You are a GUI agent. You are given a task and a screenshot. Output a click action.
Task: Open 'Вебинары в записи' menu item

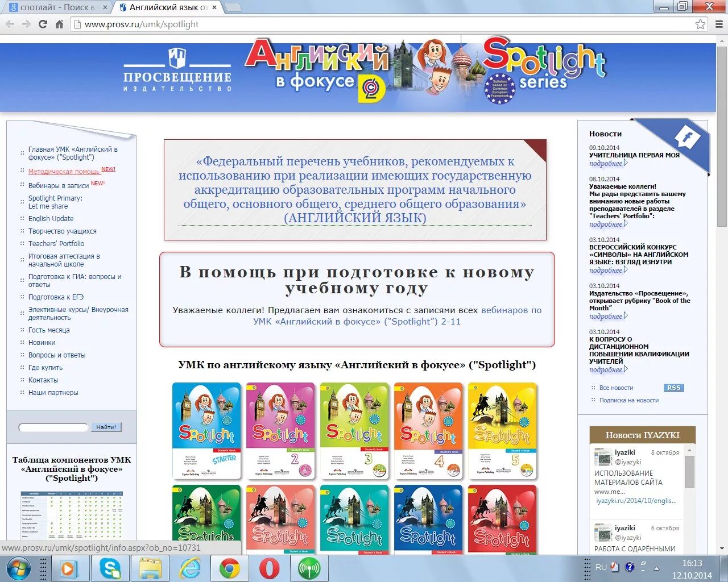coord(59,185)
